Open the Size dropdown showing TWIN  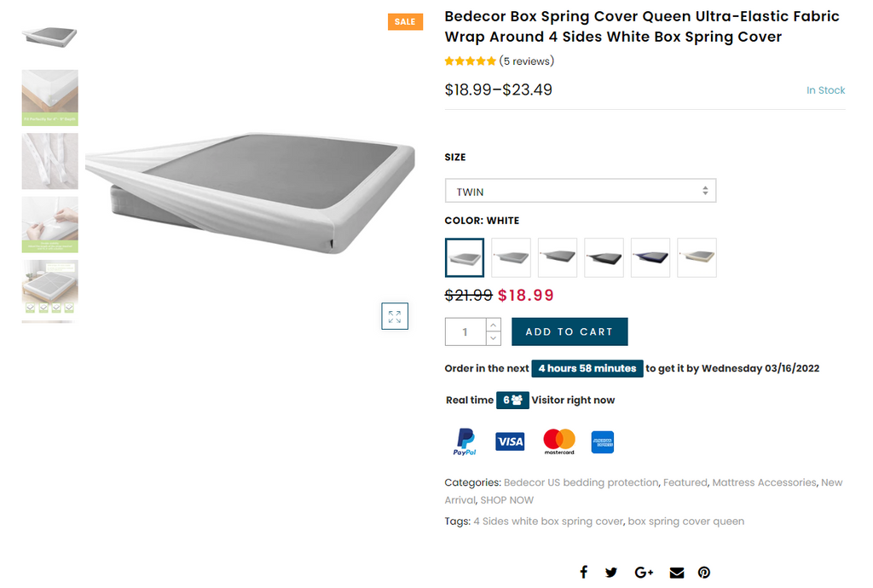[x=580, y=191]
